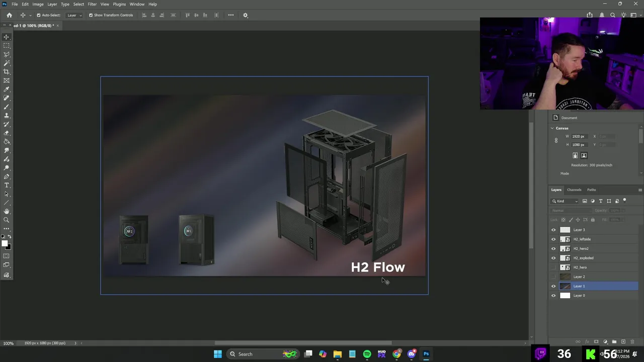Hide the H2_exploded layer
Viewport: 644px width, 362px height.
(554, 258)
